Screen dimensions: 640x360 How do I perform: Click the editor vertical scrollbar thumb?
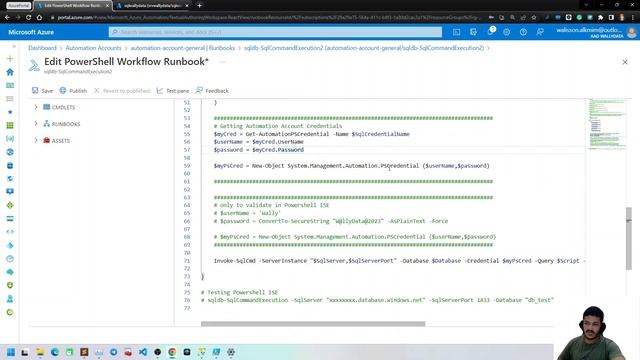click(629, 238)
